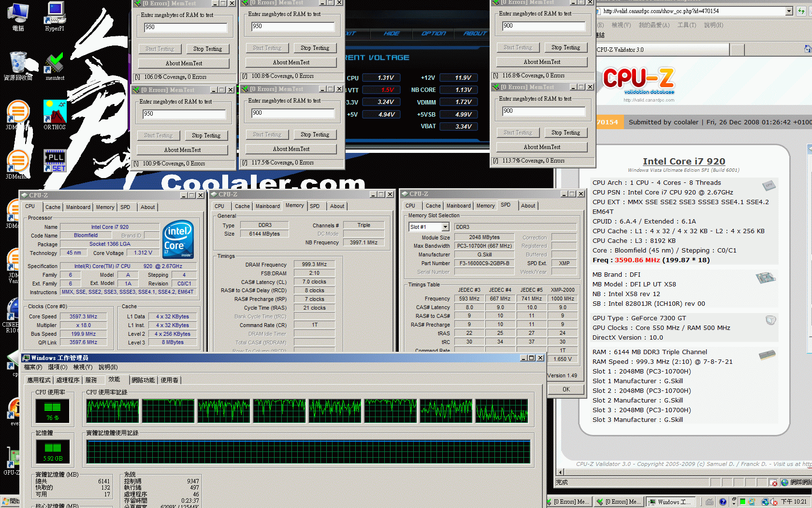Image resolution: width=812 pixels, height=508 pixels.
Task: Click the Windows Messenger tray icon
Action: (x=752, y=502)
